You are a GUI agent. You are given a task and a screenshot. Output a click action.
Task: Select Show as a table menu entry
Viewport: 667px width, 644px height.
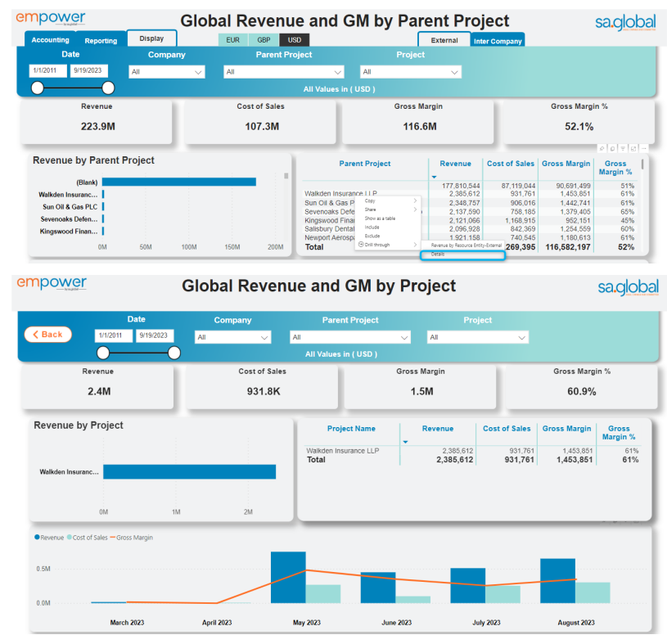click(x=388, y=218)
